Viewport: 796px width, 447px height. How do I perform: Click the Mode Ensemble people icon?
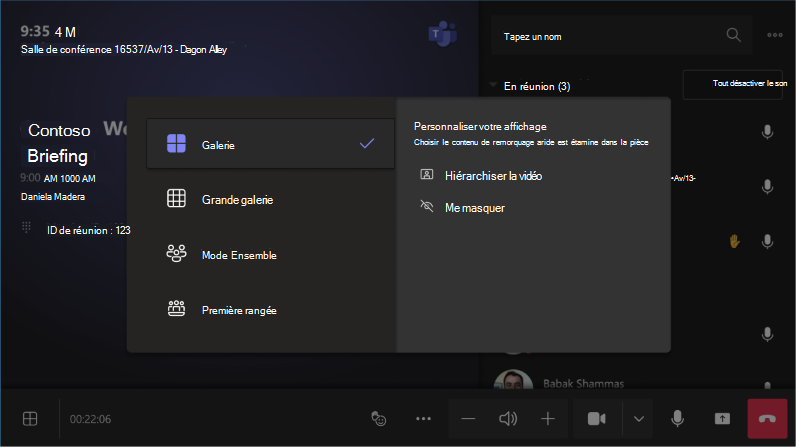(176, 253)
